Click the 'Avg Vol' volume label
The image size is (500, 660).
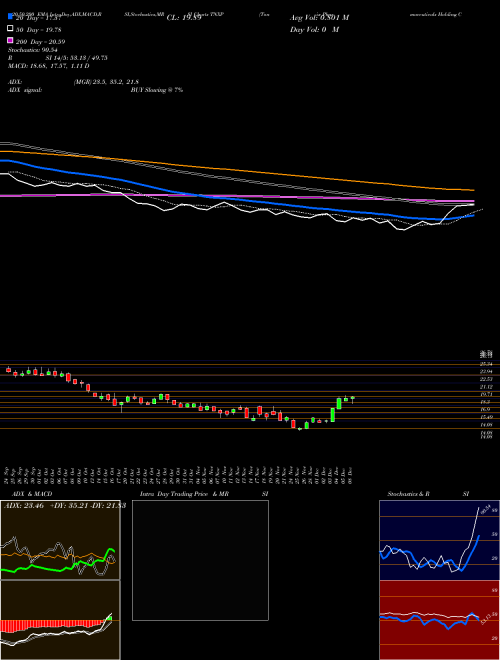point(319,18)
